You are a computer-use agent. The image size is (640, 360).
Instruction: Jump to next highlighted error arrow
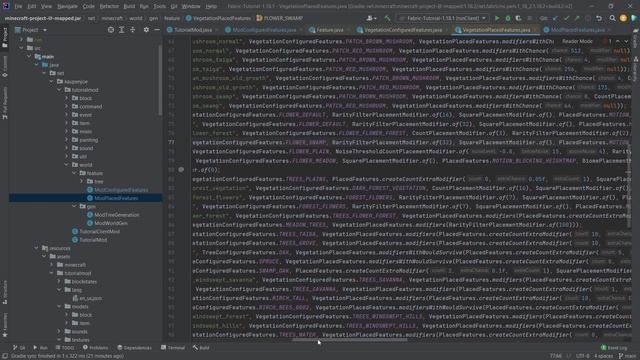626,41
